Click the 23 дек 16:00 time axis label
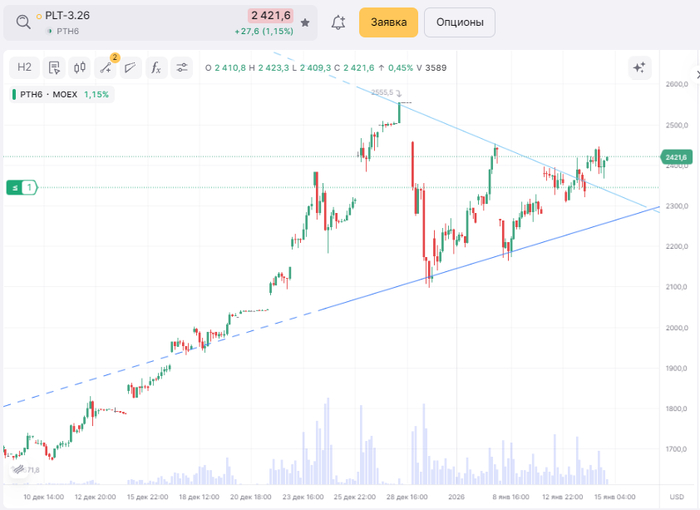Viewport: 700px width, 510px height. (x=301, y=497)
